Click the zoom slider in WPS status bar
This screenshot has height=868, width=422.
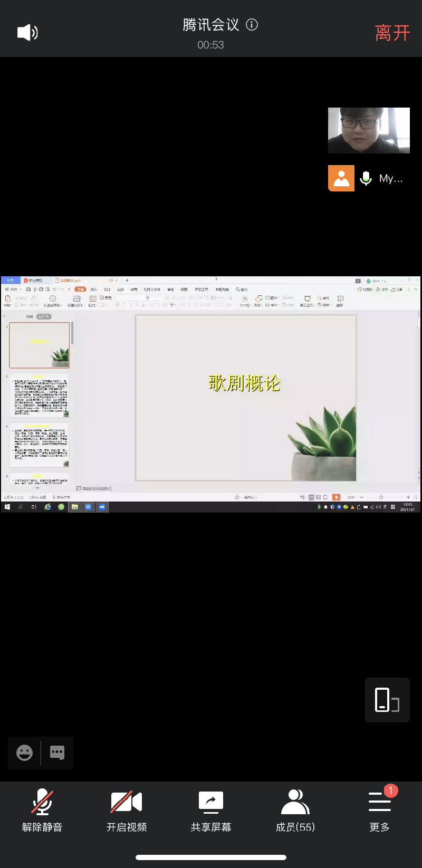[x=381, y=497]
